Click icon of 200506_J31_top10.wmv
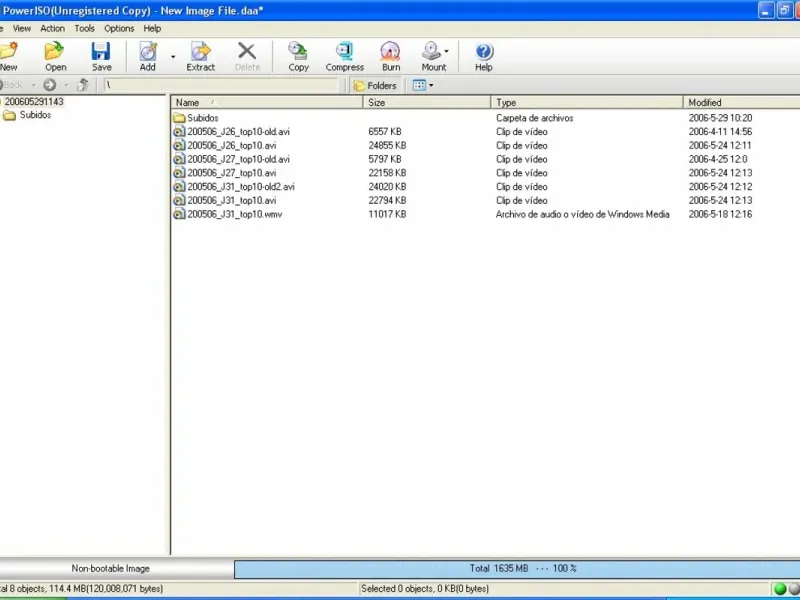The width and height of the screenshot is (800, 600). click(x=179, y=214)
